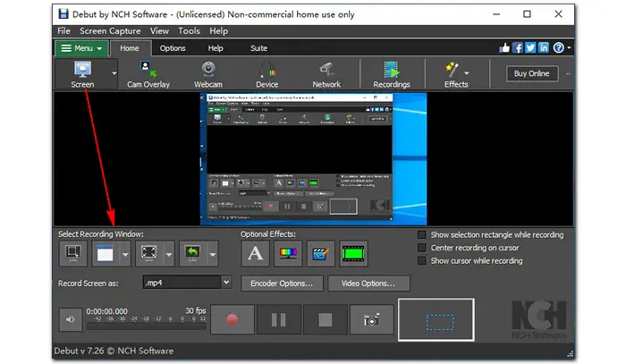Click the 30 fps label

click(195, 310)
